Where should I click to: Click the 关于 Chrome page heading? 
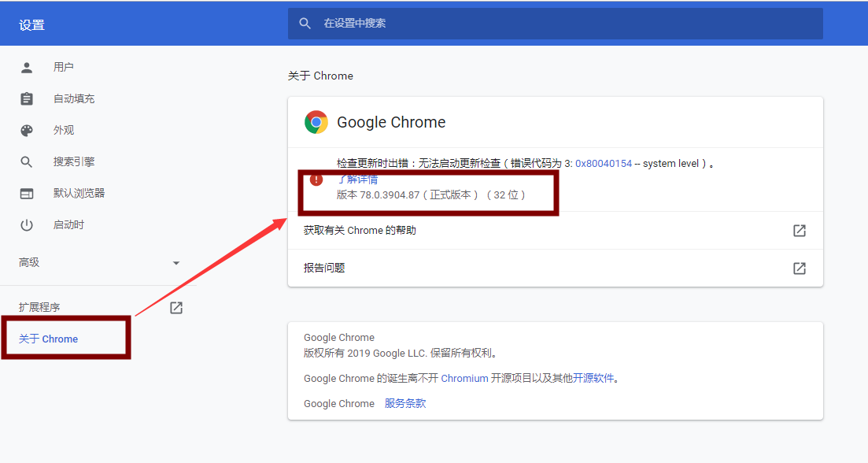pyautogui.click(x=320, y=76)
